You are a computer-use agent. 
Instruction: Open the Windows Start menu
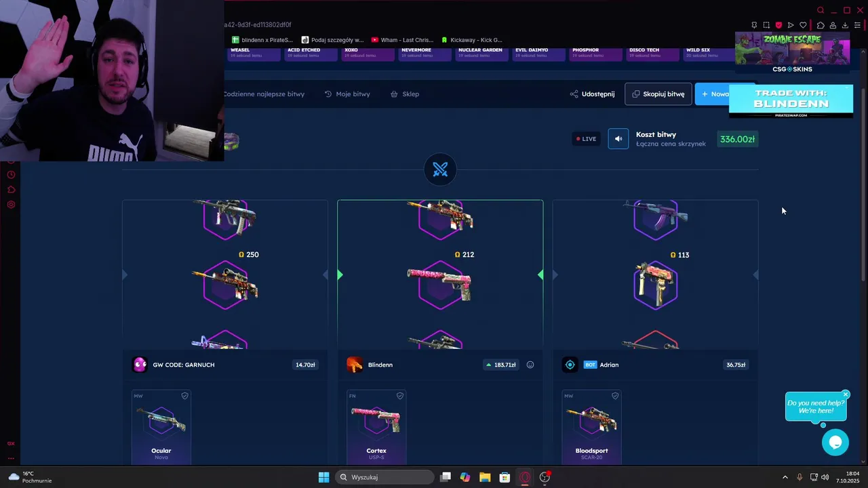point(323,477)
